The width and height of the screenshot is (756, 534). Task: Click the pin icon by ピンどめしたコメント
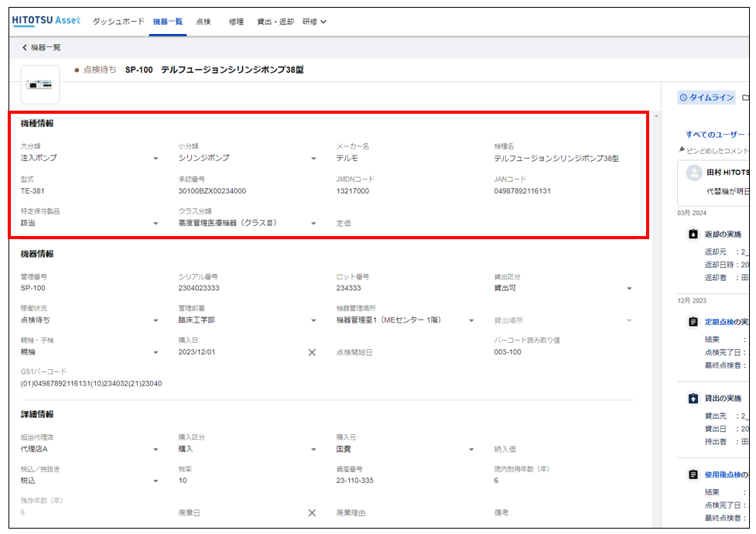pyautogui.click(x=682, y=150)
